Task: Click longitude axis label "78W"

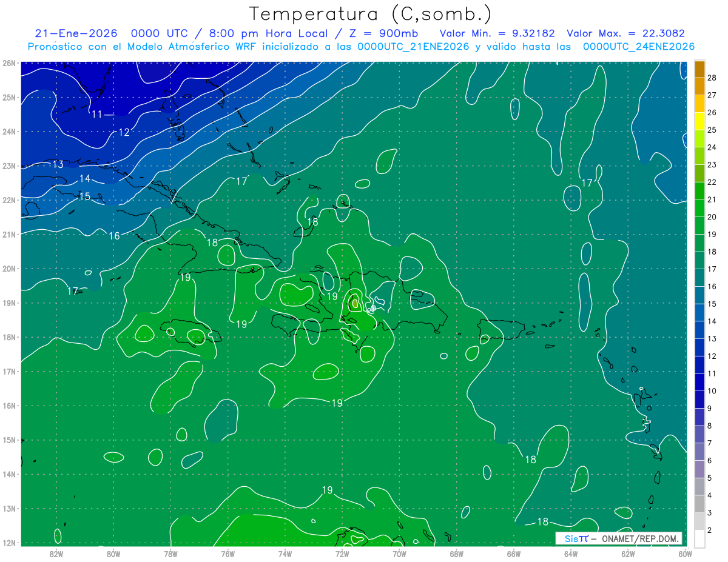Action: [x=170, y=554]
